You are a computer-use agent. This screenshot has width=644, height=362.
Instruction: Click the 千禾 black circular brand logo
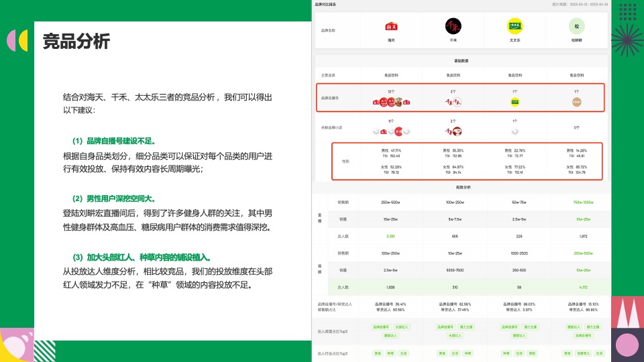click(453, 26)
